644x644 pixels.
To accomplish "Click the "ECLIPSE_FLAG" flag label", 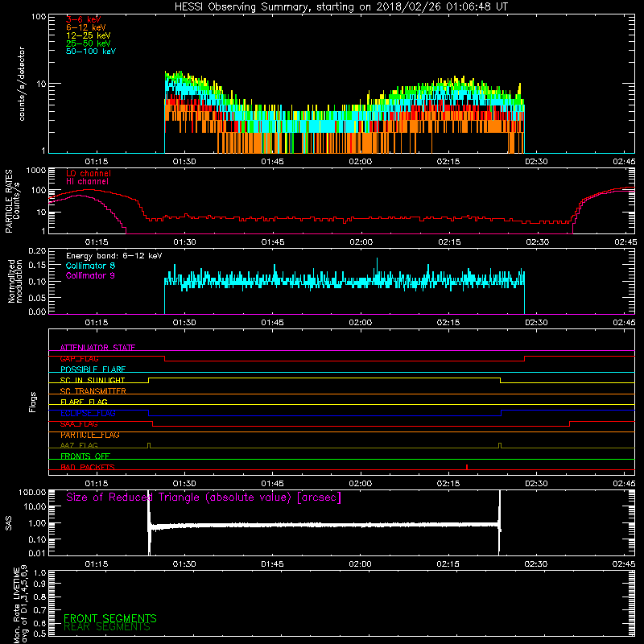I will [x=88, y=413].
